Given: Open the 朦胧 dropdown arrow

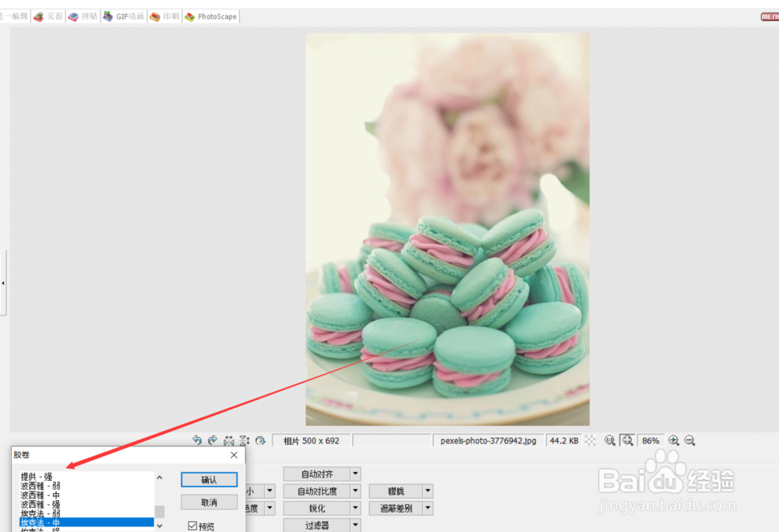Looking at the screenshot, I should [x=428, y=491].
